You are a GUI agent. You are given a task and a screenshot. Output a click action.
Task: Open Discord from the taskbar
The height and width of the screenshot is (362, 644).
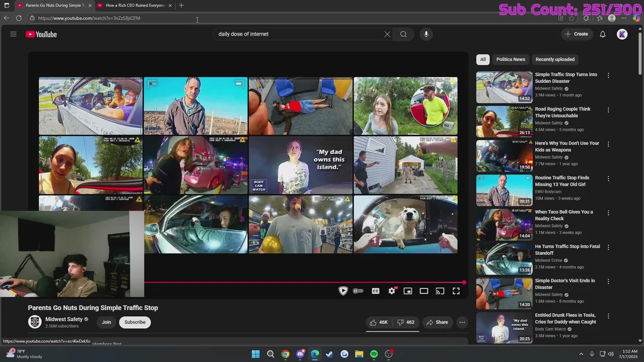(300, 354)
